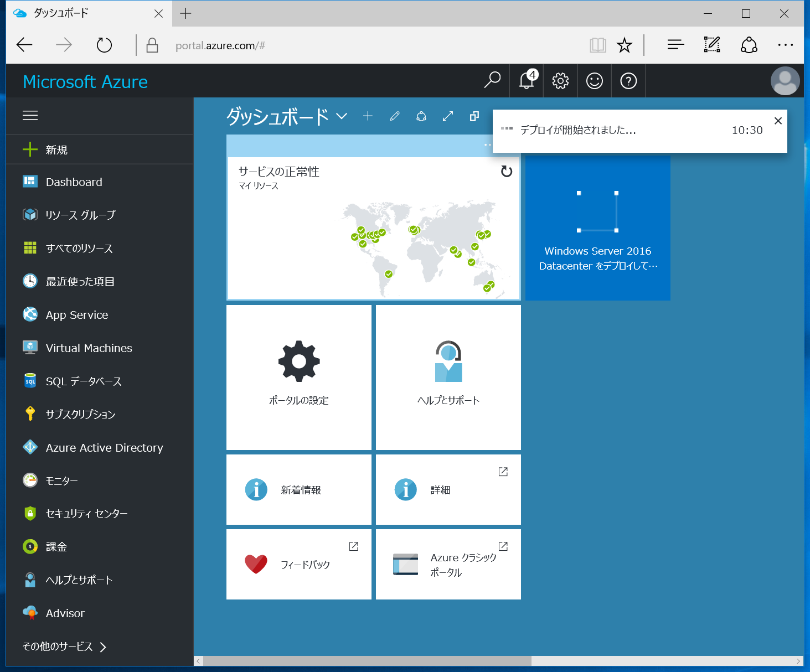Viewport: 810px width, 672px height.
Task: Open the 新着情報 tile
Action: point(299,489)
